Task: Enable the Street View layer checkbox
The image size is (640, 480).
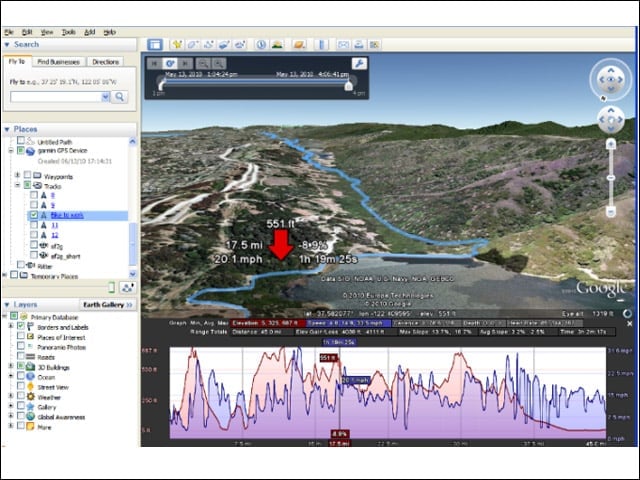Action: tap(21, 386)
